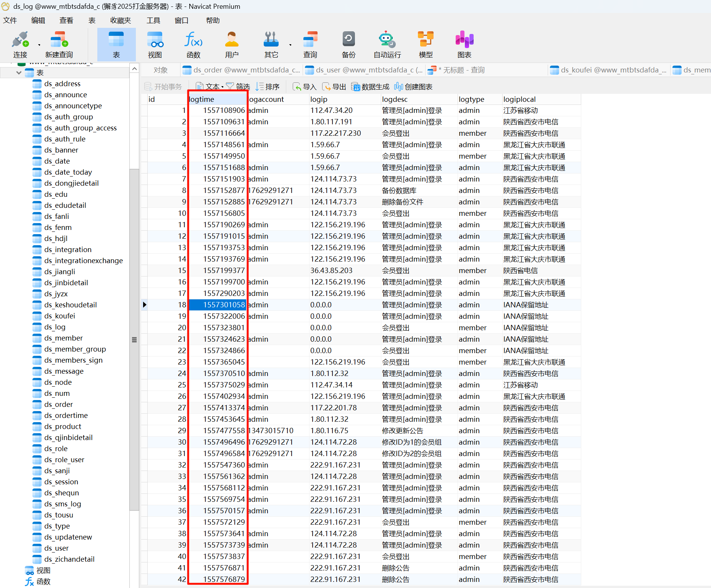The width and height of the screenshot is (711, 588).
Task: Click the 筛选 filter button
Action: (x=238, y=87)
